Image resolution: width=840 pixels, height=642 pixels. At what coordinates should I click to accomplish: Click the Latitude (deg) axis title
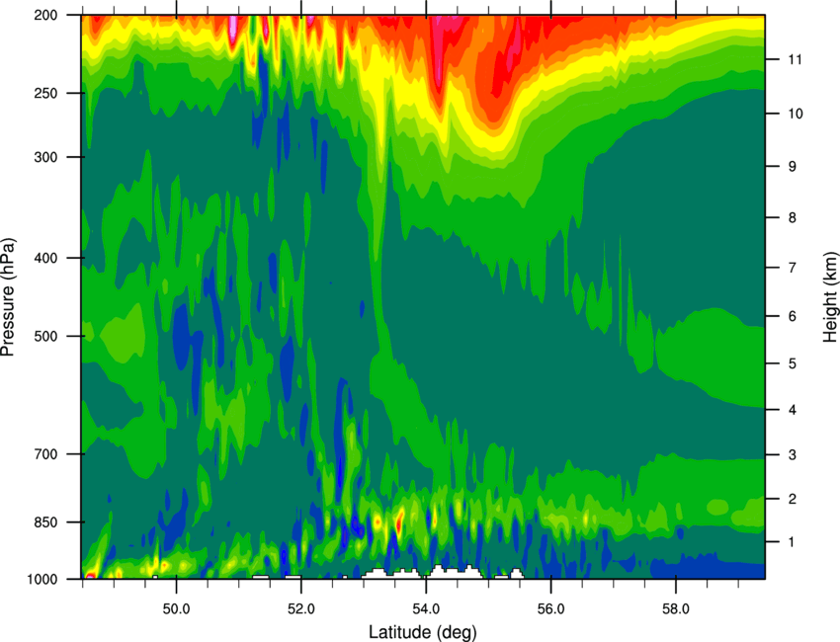[x=422, y=632]
